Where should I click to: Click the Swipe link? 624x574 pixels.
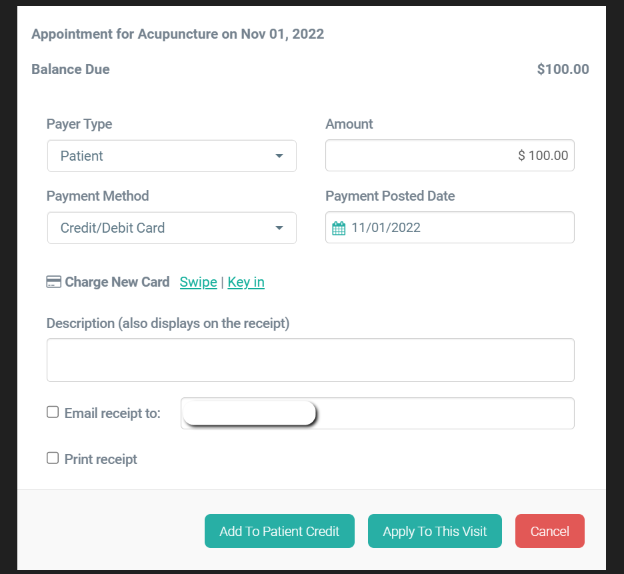(198, 282)
